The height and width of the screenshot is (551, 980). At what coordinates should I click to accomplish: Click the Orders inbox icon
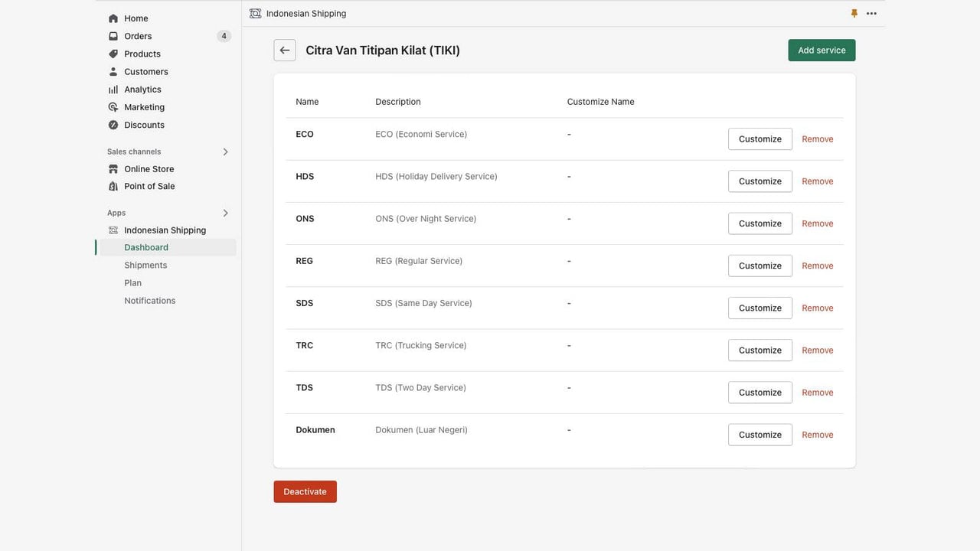point(113,36)
